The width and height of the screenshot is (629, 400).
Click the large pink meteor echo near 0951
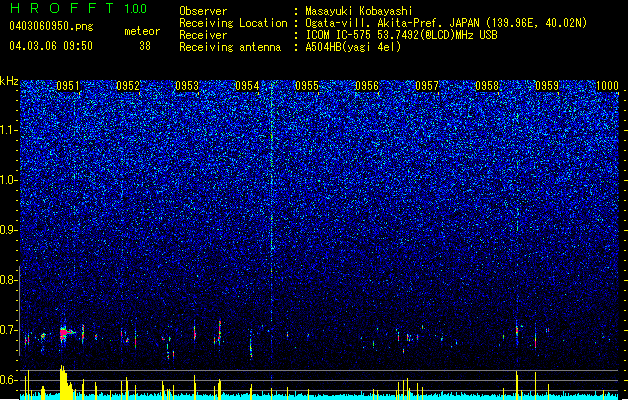click(x=65, y=333)
